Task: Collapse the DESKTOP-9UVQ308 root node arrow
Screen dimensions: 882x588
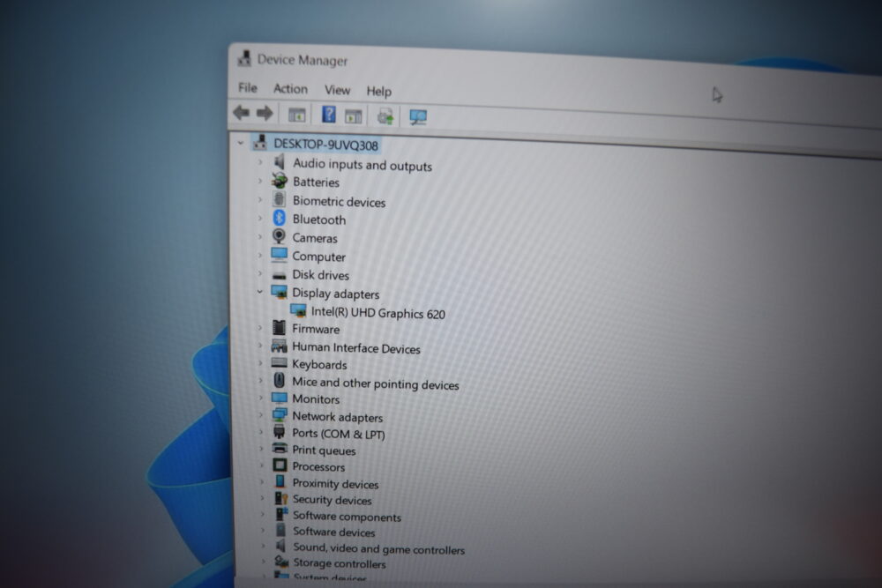Action: [x=241, y=143]
